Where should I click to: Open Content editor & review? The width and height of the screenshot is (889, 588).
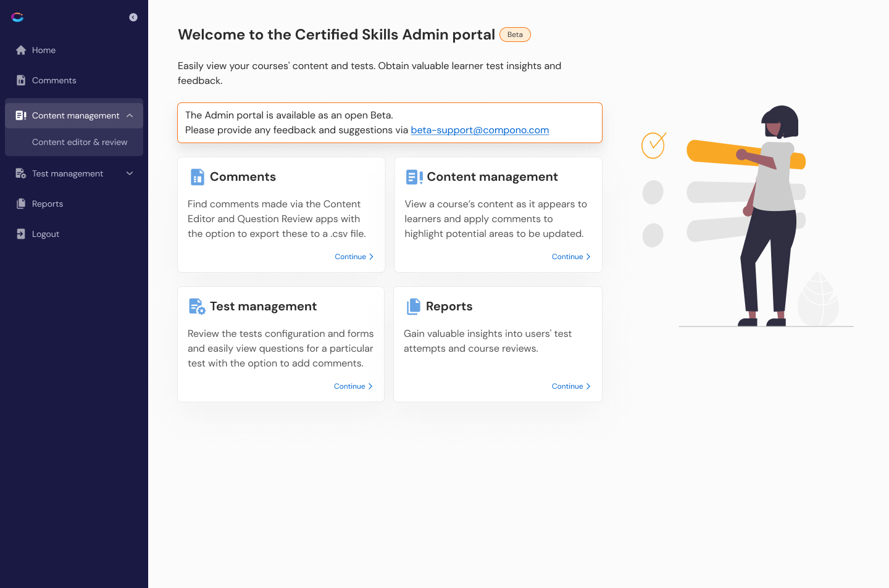pos(80,142)
